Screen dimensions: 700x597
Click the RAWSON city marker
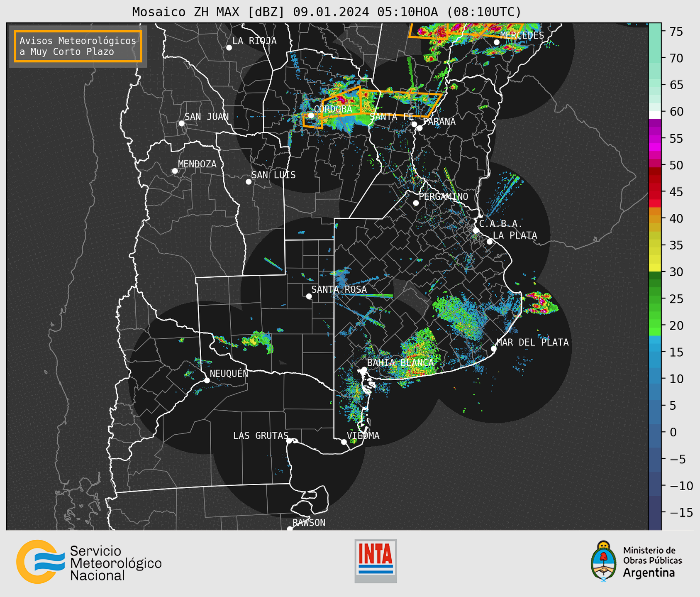pyautogui.click(x=290, y=528)
